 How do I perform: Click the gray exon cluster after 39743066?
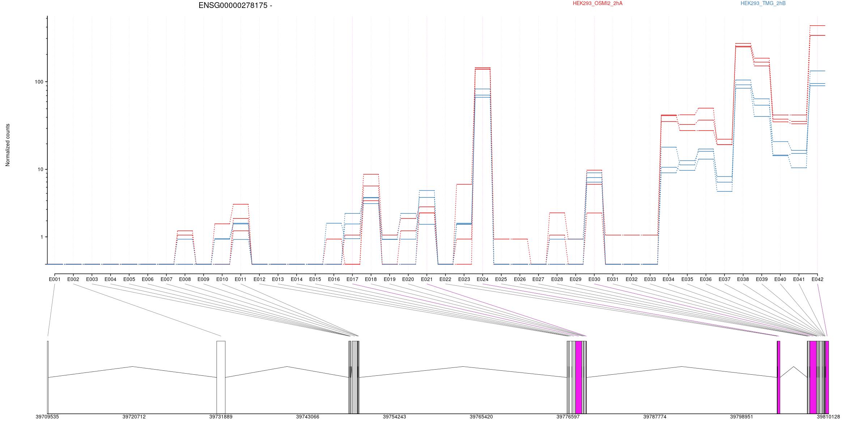point(355,377)
